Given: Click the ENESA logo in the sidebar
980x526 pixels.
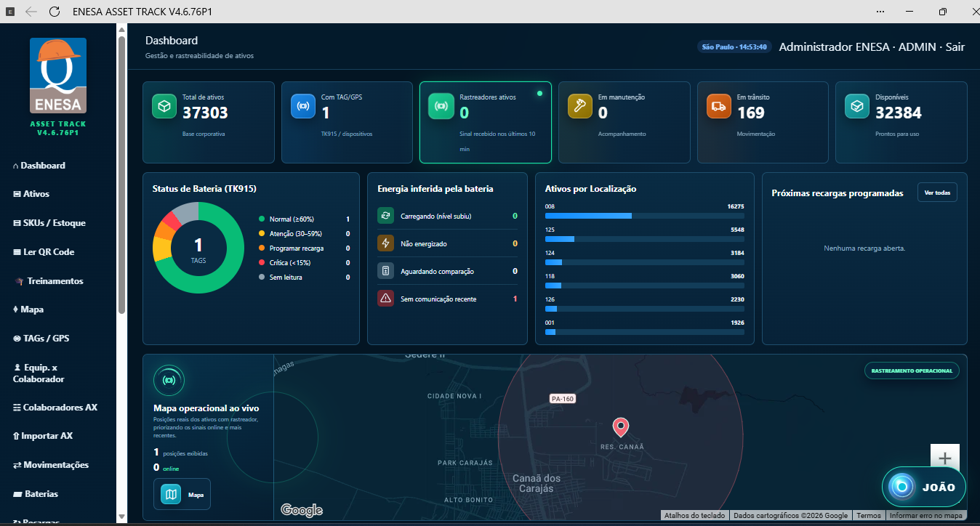Looking at the screenshot, I should click(58, 76).
